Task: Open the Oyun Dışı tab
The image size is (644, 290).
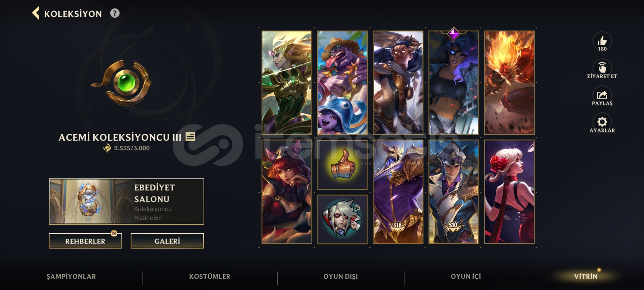Action: point(341,277)
